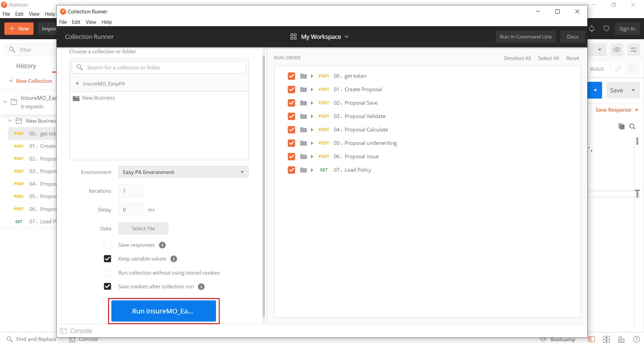
Task: Go back from InsureMO_EasyPA using the left arrow
Action: (77, 83)
